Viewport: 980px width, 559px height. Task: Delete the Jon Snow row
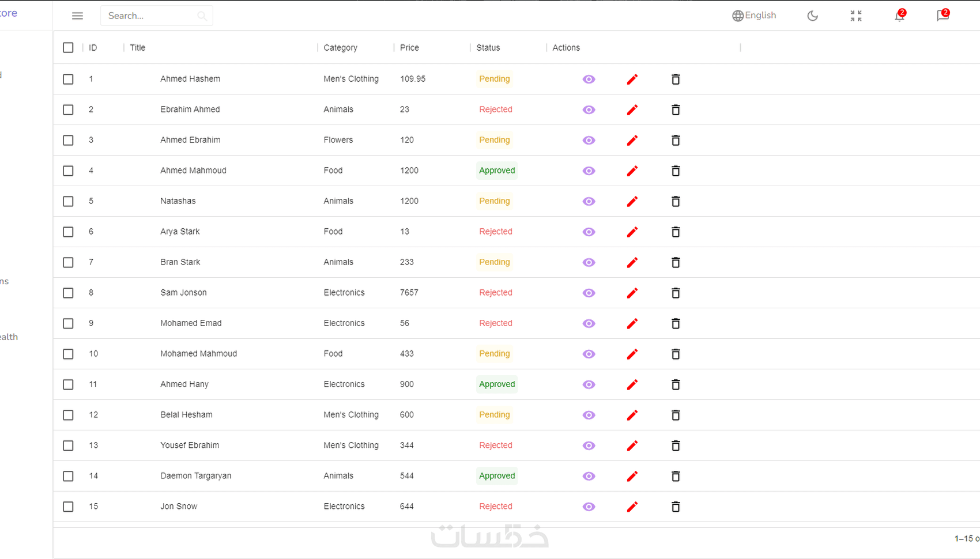676,507
